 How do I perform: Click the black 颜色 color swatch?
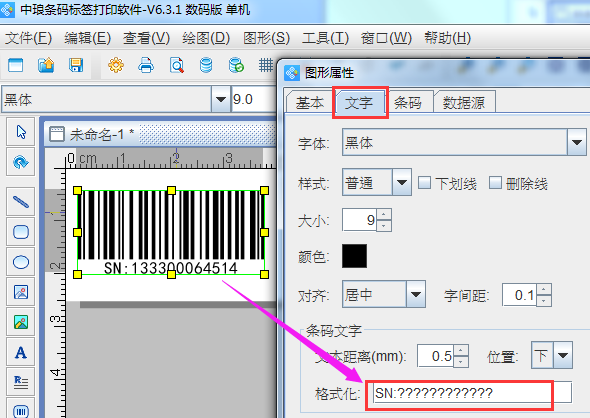click(x=354, y=256)
